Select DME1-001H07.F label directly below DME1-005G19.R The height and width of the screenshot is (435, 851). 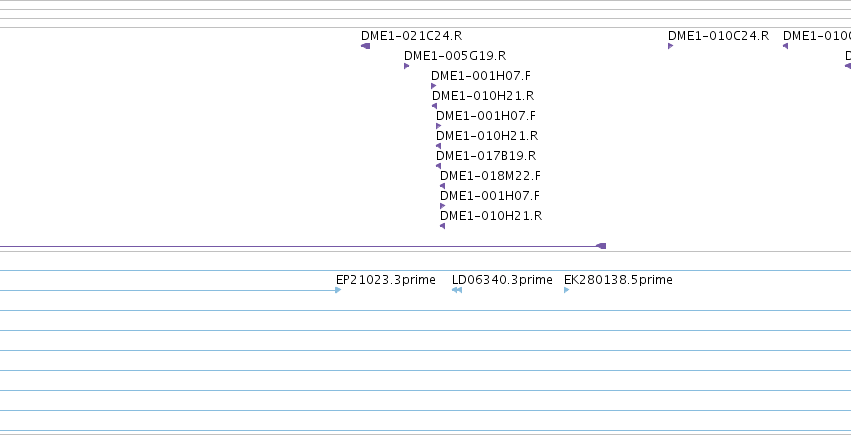(x=481, y=76)
